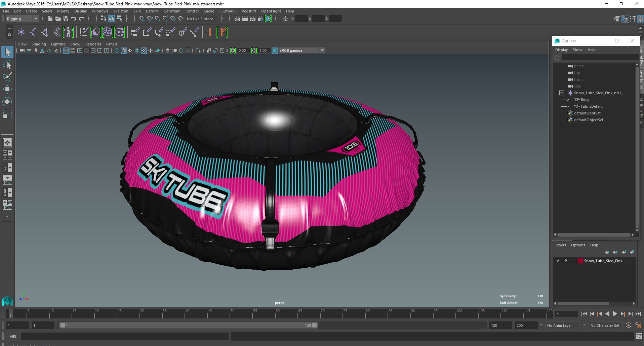
Task: Click the play forward button
Action: coord(615,314)
